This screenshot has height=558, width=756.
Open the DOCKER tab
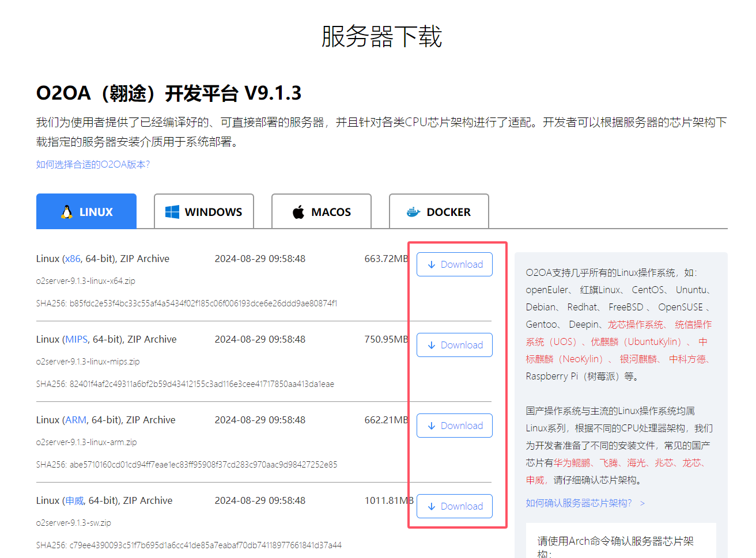point(439,211)
